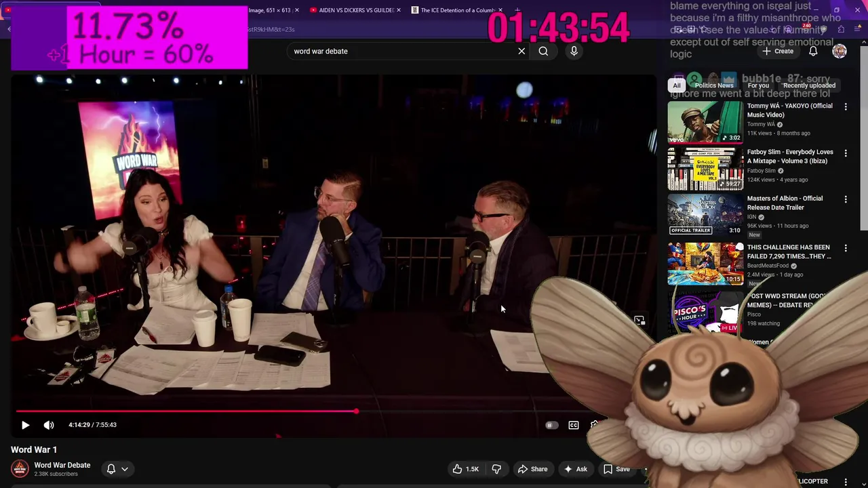Image resolution: width=868 pixels, height=488 pixels.
Task: Open the notifications bell
Action: point(813,51)
